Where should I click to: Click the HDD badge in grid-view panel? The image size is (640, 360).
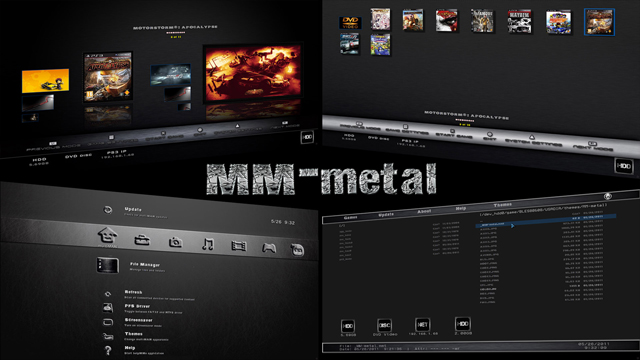coord(624,166)
